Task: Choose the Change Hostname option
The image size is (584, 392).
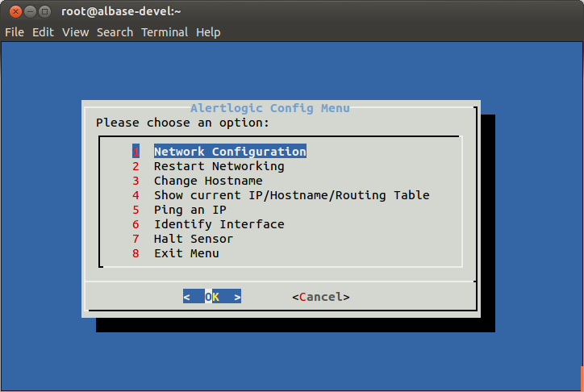Action: (208, 181)
